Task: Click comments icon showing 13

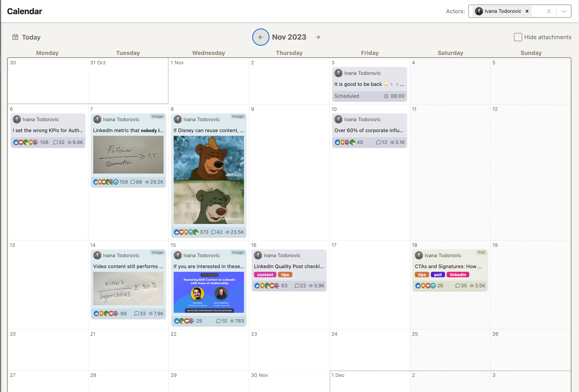Action: click(378, 142)
